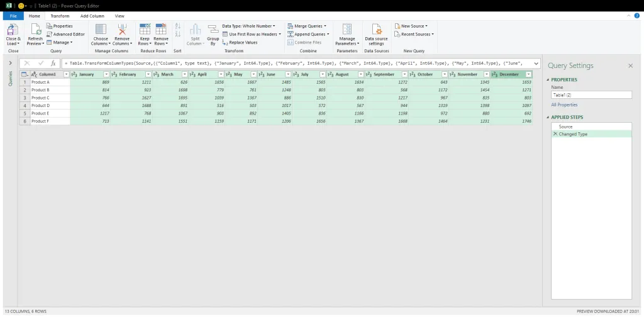Viewport: 644px width, 318px height.
Task: Close the Query Settings pane
Action: point(630,66)
